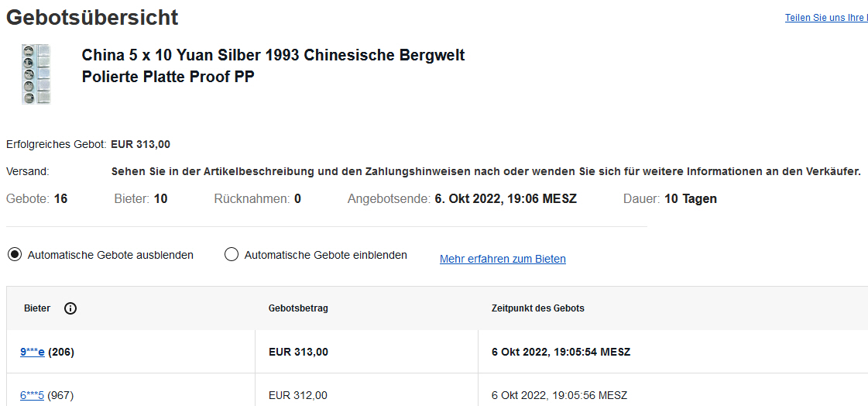This screenshot has height=406, width=868.
Task: Click the EUR 312,00 bid amount cell
Action: click(298, 395)
